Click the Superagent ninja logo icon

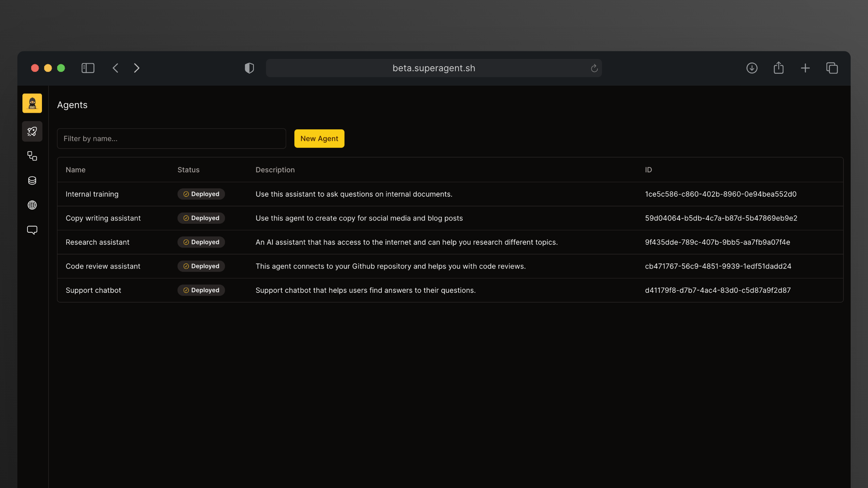[x=32, y=103]
